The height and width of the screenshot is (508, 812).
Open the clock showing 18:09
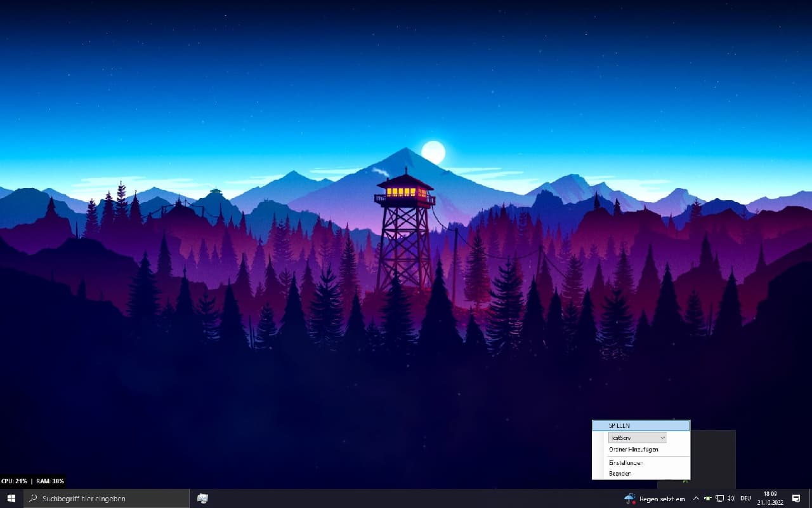coord(770,498)
